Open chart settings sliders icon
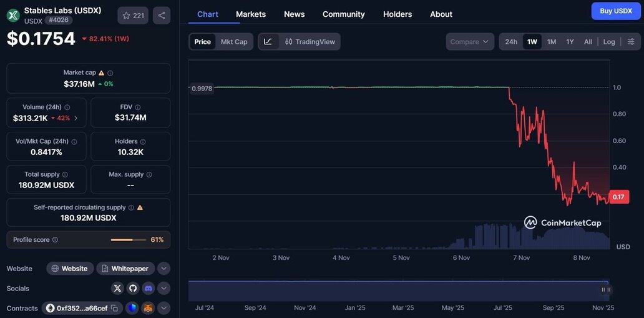The width and height of the screenshot is (644, 318). [631, 42]
